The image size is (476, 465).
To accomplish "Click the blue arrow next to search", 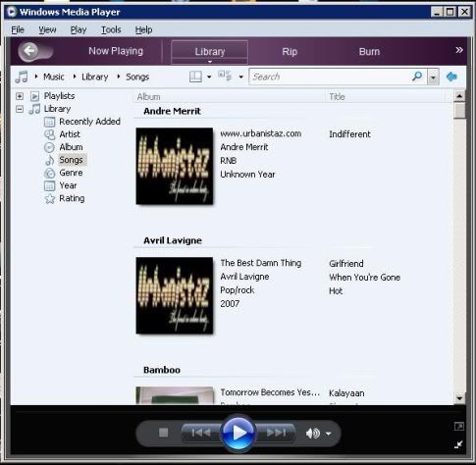I will 451,77.
